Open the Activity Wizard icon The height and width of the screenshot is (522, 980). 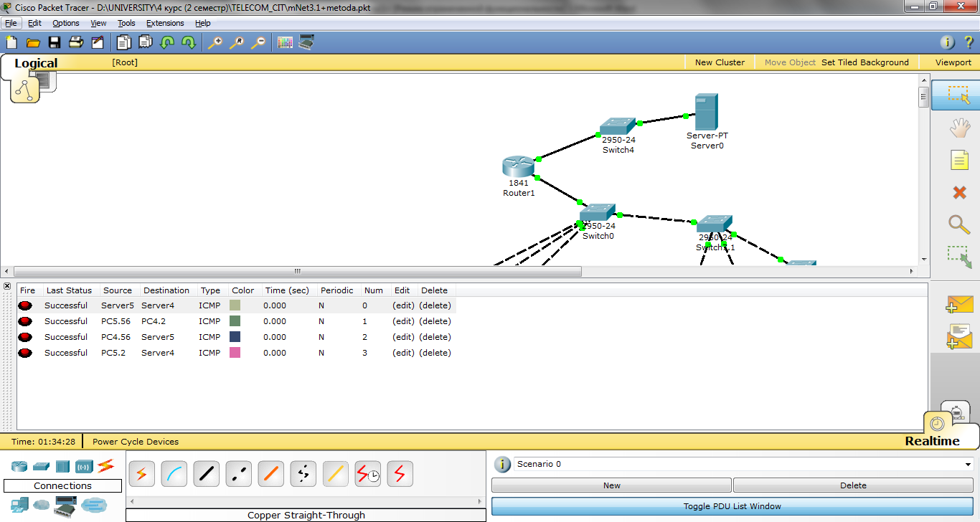[97, 43]
